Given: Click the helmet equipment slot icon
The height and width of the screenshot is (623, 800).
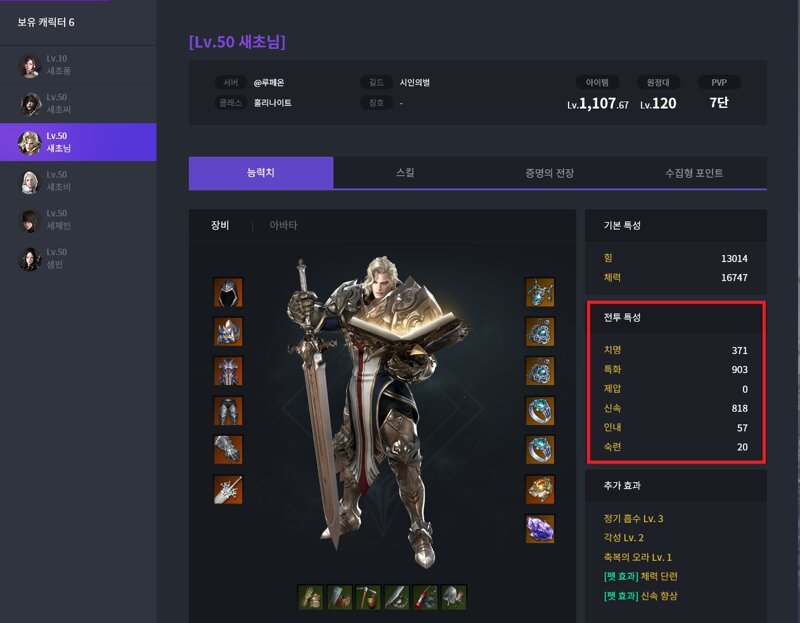Looking at the screenshot, I should coord(228,292).
